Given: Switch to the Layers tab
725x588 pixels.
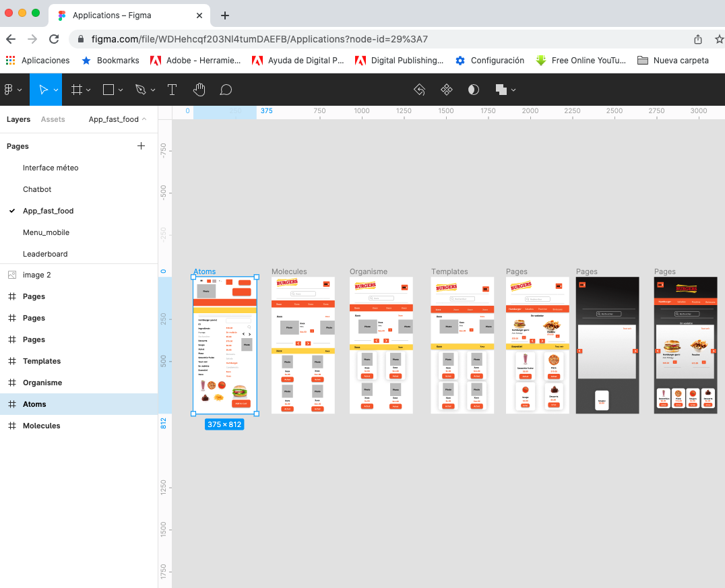Looking at the screenshot, I should 19,119.
